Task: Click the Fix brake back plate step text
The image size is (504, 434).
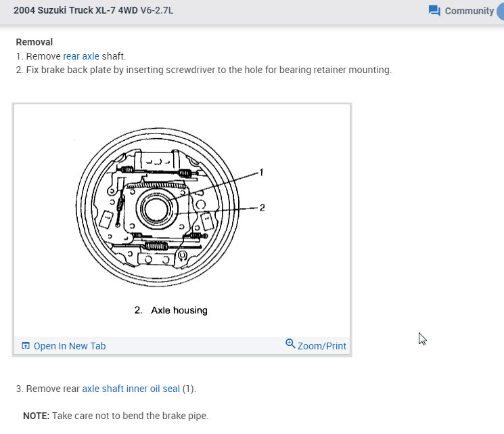Action: click(204, 70)
